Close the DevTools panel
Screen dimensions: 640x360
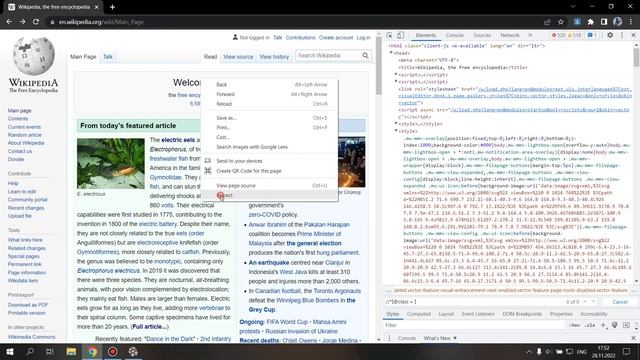633,36
